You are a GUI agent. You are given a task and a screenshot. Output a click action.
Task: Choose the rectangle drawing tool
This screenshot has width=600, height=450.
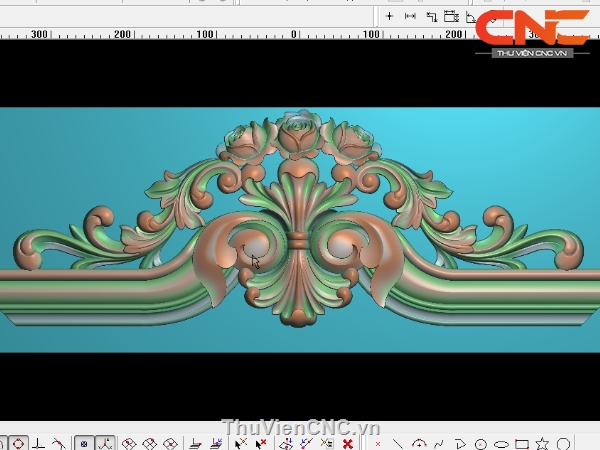tap(521, 443)
